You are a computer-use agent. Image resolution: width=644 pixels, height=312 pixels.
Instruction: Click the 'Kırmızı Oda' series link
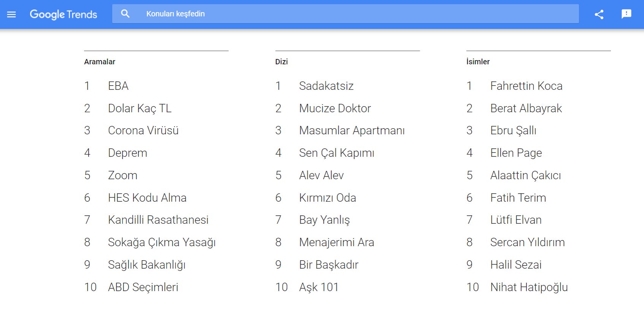327,198
